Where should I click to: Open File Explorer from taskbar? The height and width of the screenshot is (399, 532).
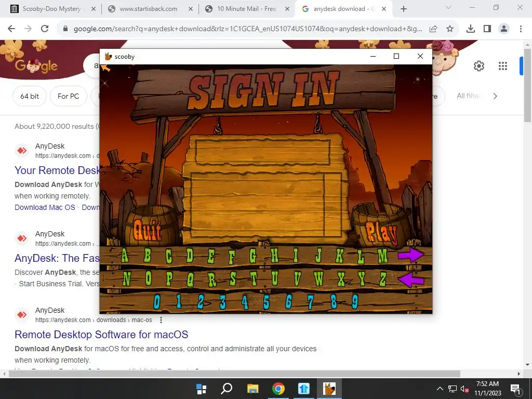pos(252,389)
